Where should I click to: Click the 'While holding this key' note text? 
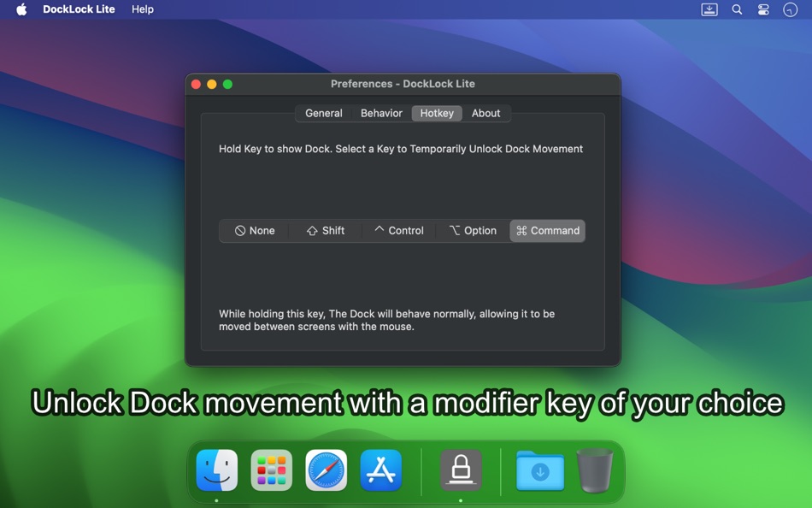[386, 320]
